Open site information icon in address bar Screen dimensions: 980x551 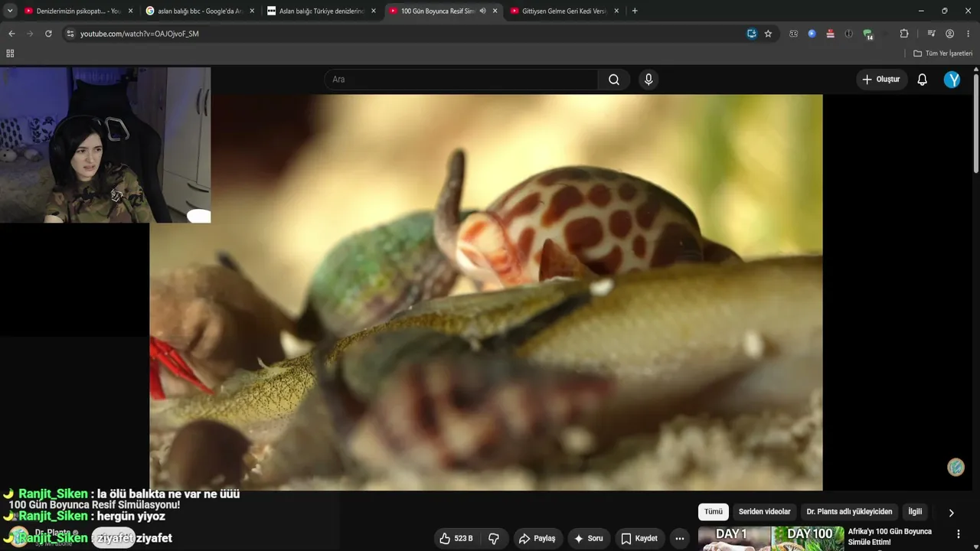click(70, 34)
